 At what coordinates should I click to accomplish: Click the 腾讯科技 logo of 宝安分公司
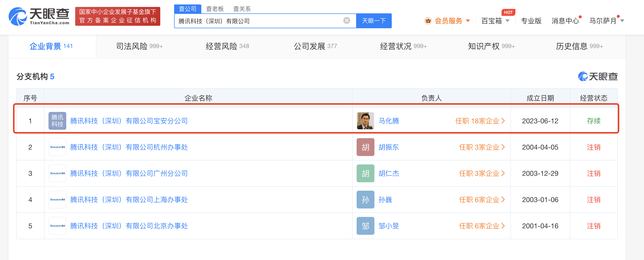pyautogui.click(x=57, y=121)
